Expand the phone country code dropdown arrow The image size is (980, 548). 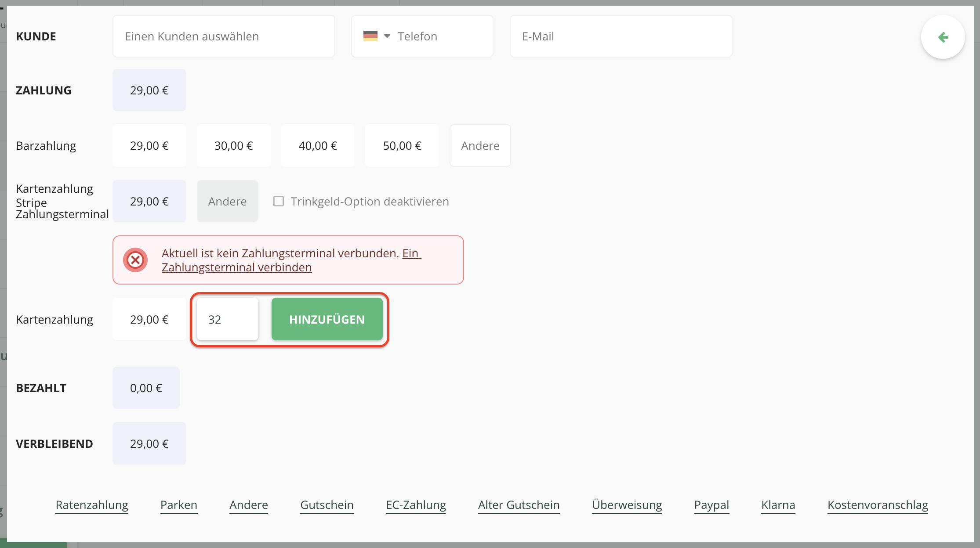[387, 36]
